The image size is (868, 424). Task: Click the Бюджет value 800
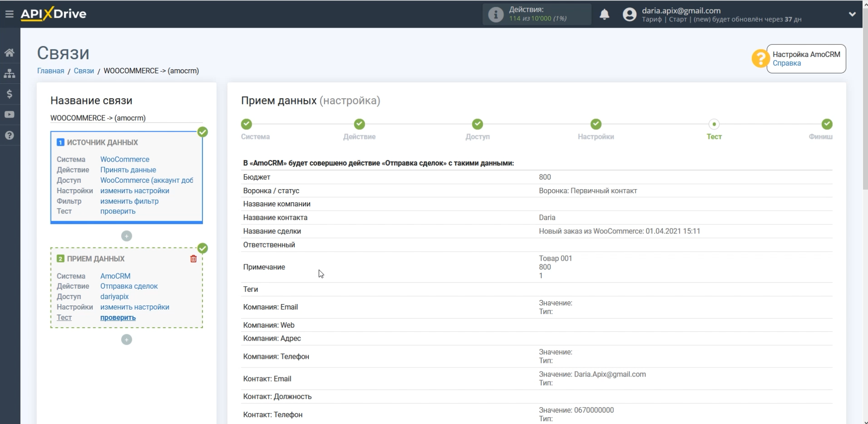pyautogui.click(x=545, y=177)
